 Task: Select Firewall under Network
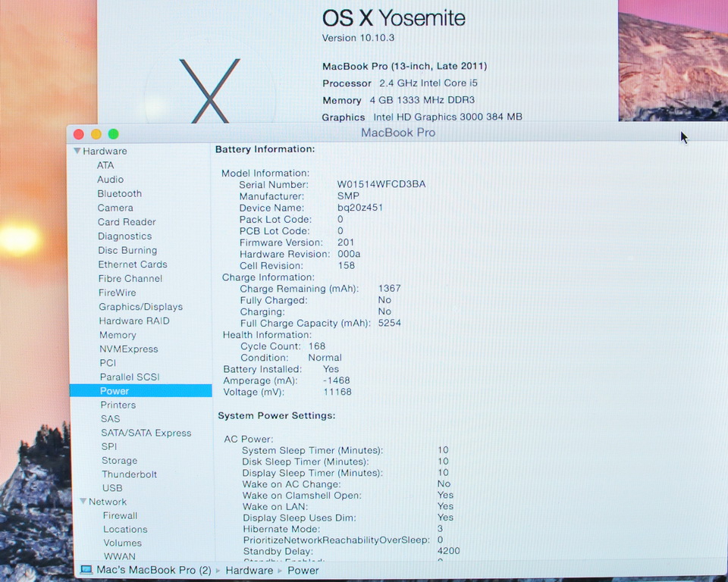pos(121,515)
